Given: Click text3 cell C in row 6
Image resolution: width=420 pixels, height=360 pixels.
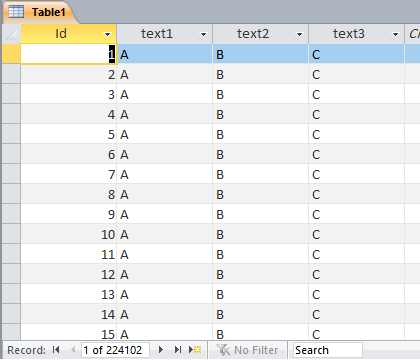Looking at the screenshot, I should (x=357, y=154).
